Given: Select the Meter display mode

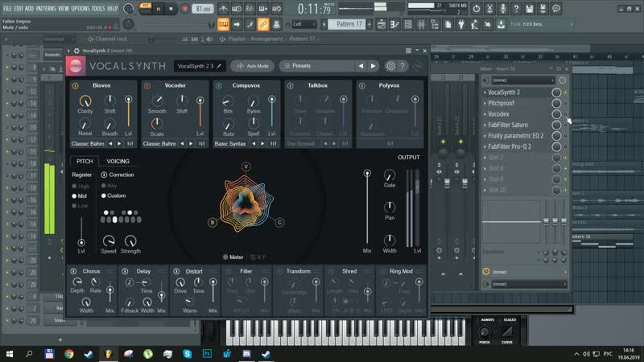Looking at the screenshot, I should point(233,257).
